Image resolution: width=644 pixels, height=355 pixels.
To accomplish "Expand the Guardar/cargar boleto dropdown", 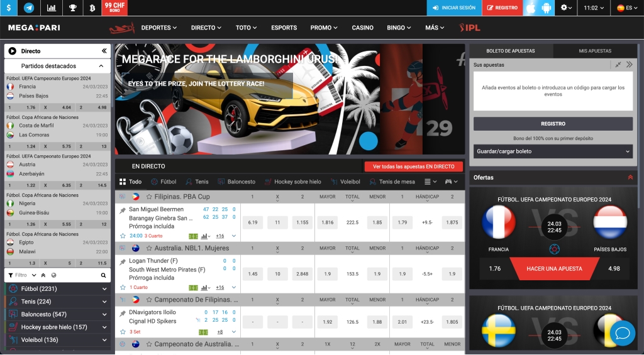I will [x=553, y=151].
